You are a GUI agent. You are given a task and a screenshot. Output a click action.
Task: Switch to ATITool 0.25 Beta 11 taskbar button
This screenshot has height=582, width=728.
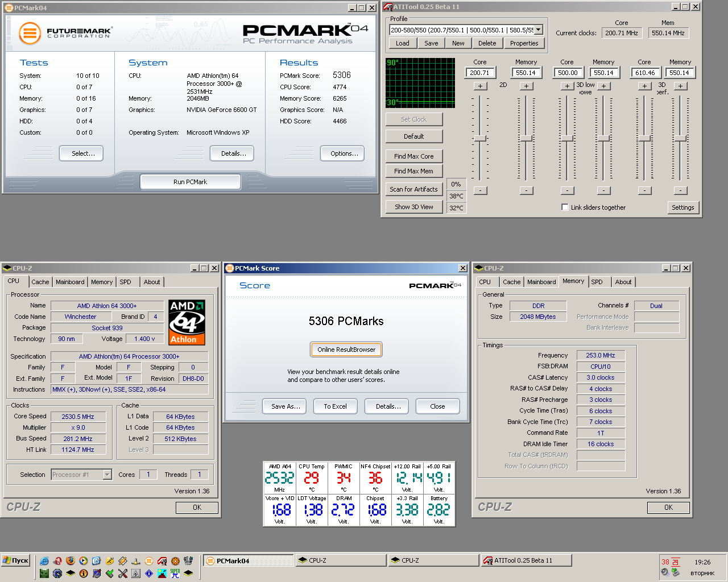(x=526, y=561)
